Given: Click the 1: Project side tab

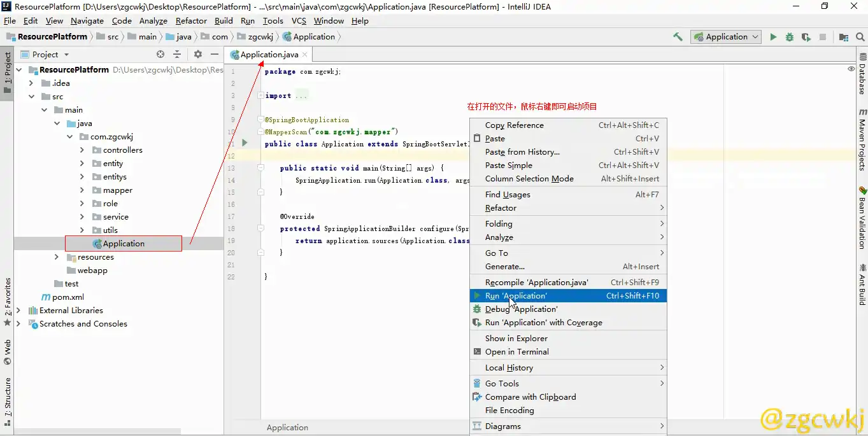Looking at the screenshot, I should click(7, 73).
